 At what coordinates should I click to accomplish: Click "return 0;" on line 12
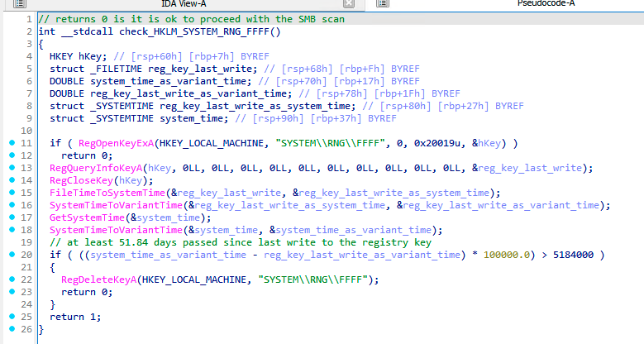coord(87,155)
